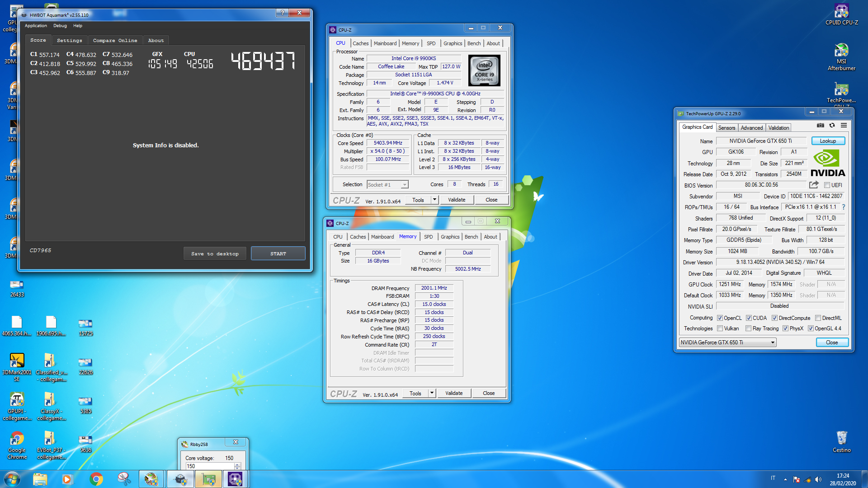Click Close in the Memory tab CPU-Z window
The width and height of the screenshot is (868, 488).
pos(489,393)
